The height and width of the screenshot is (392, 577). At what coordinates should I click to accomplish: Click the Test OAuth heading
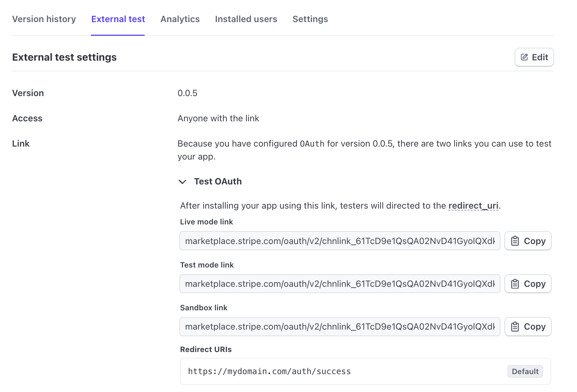[x=218, y=181]
